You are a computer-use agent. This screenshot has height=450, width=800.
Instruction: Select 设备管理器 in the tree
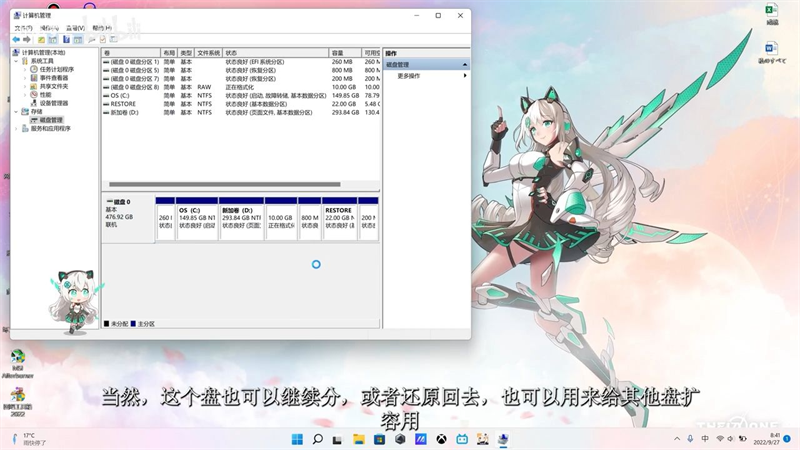(54, 103)
